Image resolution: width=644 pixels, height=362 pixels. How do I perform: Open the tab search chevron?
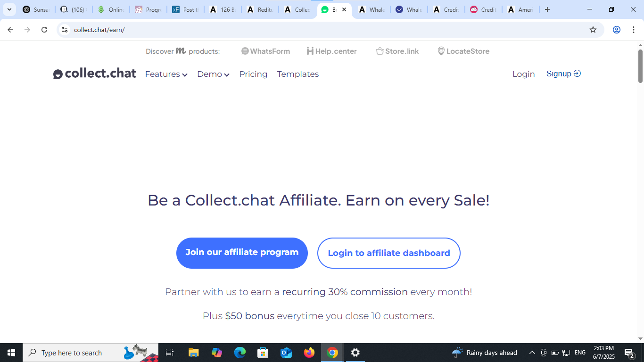click(9, 9)
